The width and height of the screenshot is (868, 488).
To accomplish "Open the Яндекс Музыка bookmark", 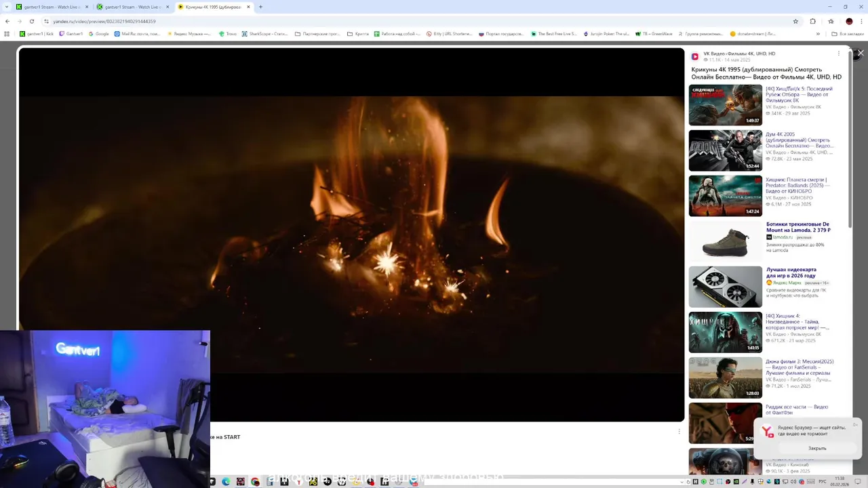I will click(189, 33).
